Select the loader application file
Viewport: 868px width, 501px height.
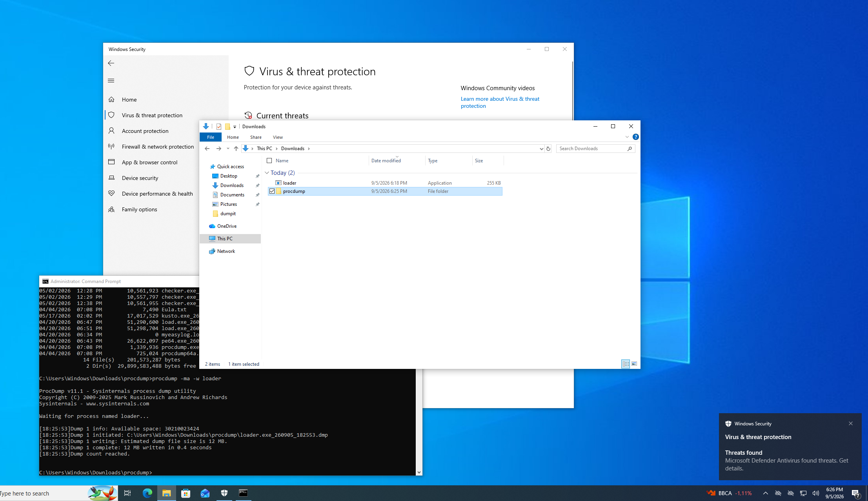pos(384,183)
